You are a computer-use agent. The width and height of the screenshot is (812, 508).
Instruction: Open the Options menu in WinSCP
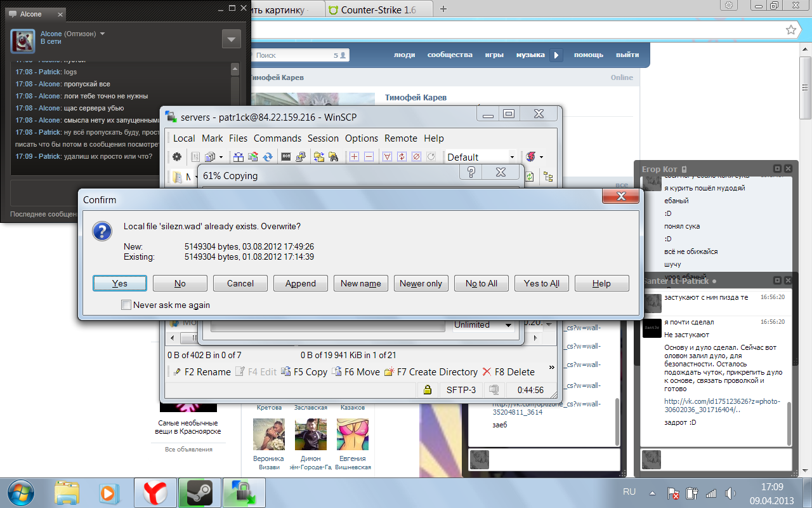[362, 138]
